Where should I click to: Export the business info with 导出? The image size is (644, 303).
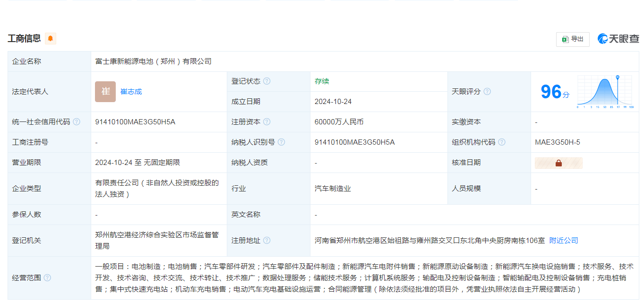(573, 39)
